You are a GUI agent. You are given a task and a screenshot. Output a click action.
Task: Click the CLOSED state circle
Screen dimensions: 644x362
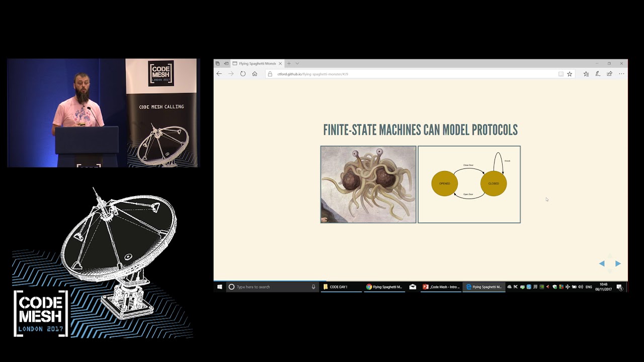494,184
